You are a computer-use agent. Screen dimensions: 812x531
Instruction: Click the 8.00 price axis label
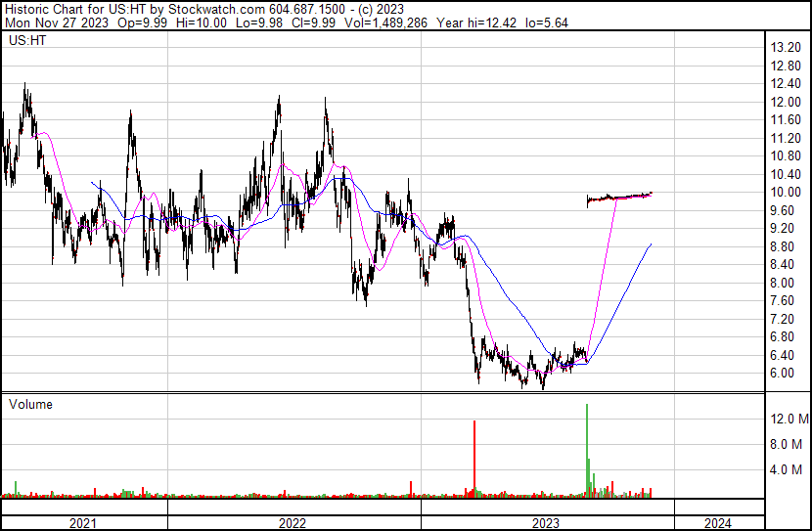[784, 284]
